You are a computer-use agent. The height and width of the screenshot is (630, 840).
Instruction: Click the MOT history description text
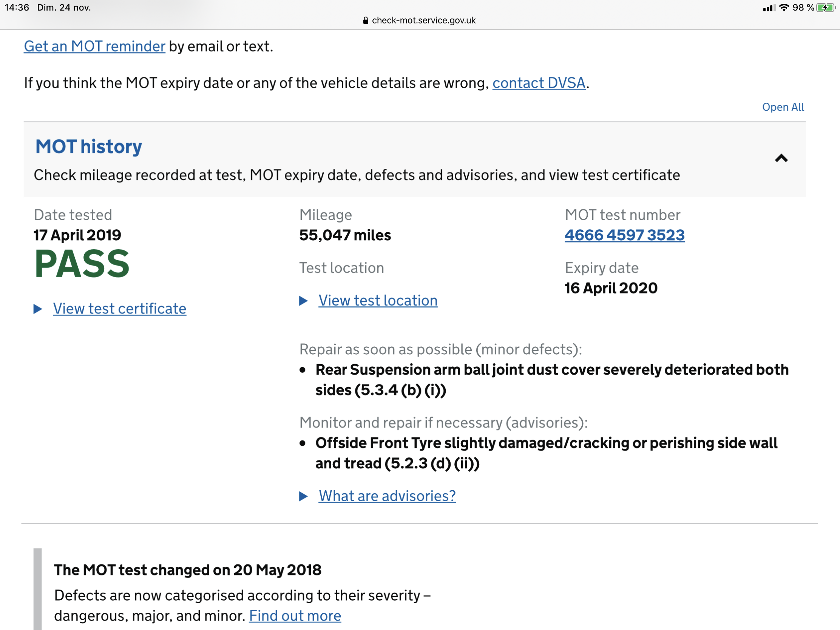pyautogui.click(x=357, y=175)
